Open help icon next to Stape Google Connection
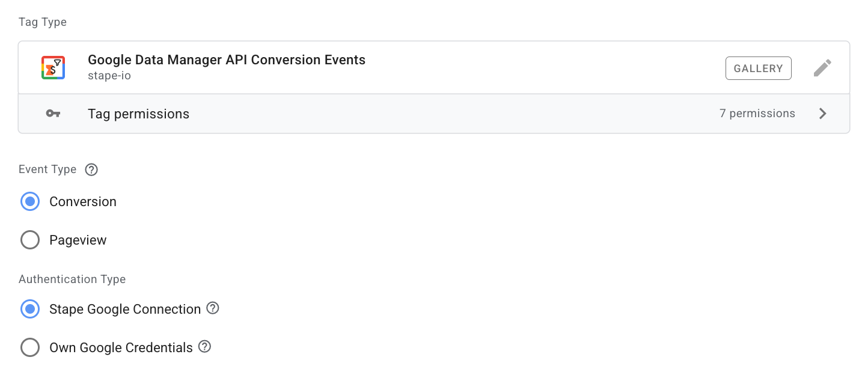868x375 pixels. pyautogui.click(x=213, y=308)
